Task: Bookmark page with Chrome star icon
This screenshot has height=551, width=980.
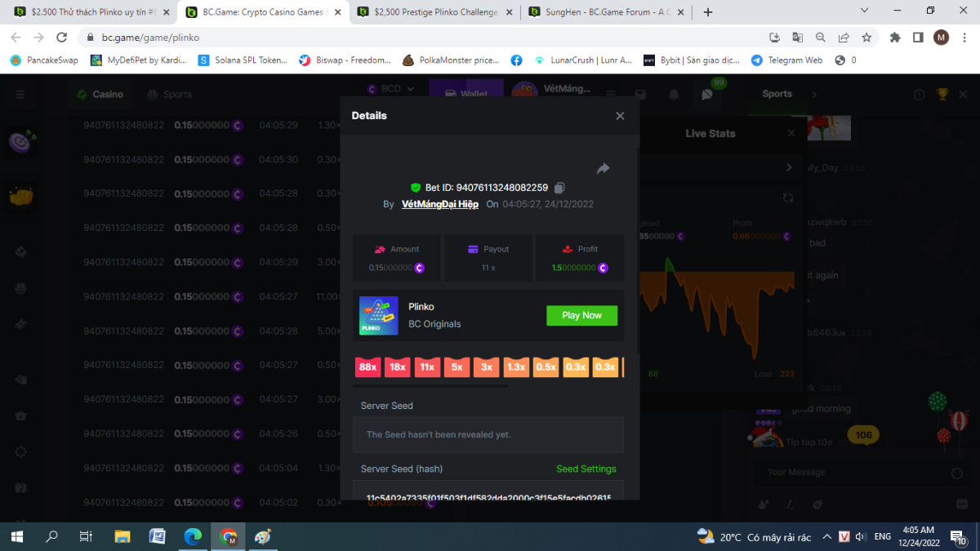Action: 866,38
